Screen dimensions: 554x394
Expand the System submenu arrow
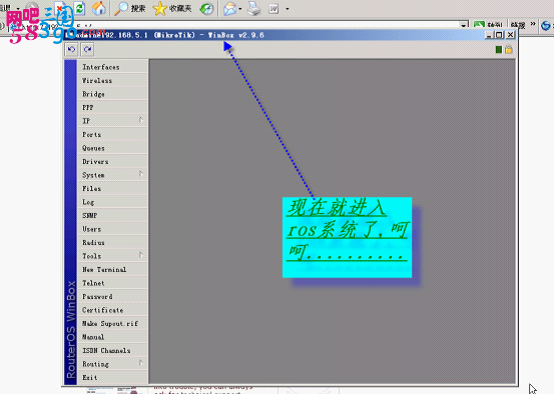click(x=141, y=174)
